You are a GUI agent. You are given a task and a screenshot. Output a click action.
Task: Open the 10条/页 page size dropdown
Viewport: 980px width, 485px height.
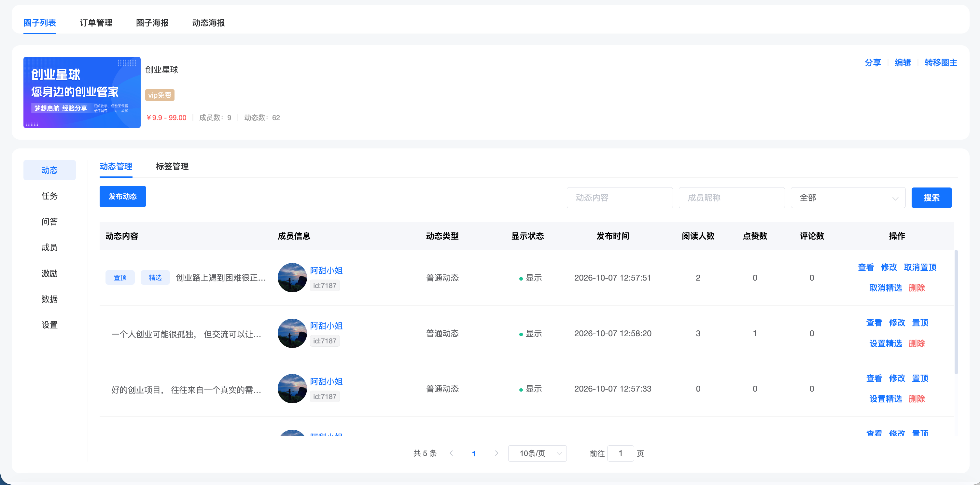537,453
